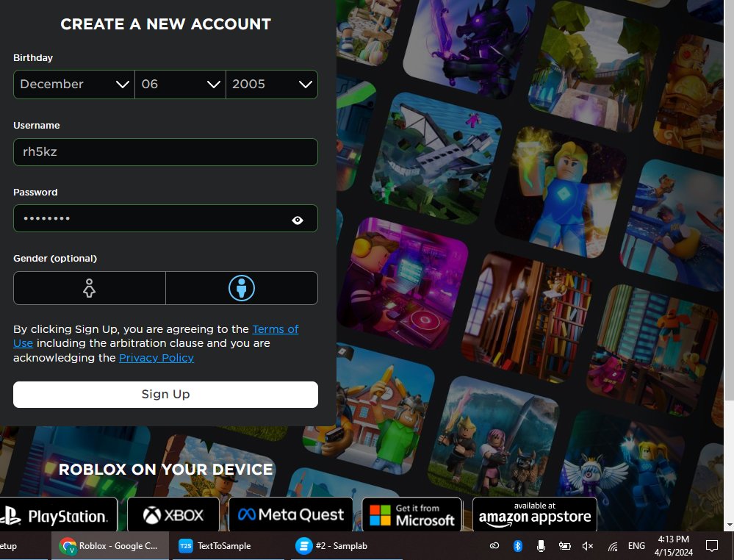
Task: Click the blonde hero glowing hand thumbnail
Action: tap(561, 192)
